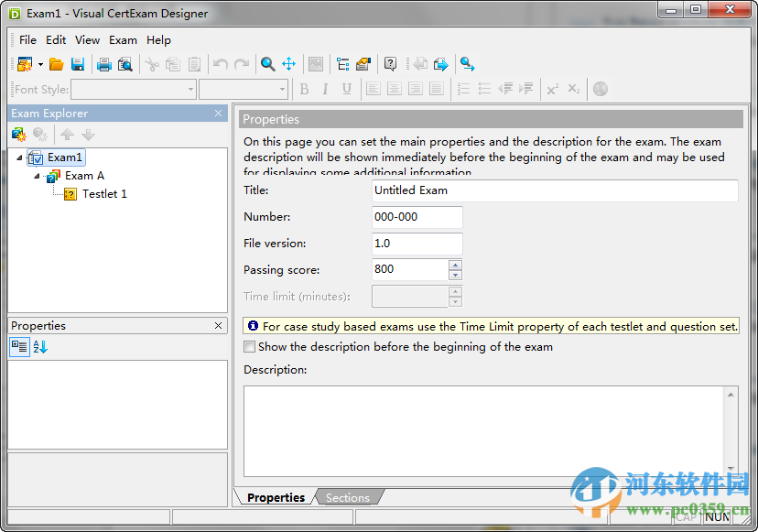Close the Exam Explorer panel
The width and height of the screenshot is (758, 532).
point(219,114)
